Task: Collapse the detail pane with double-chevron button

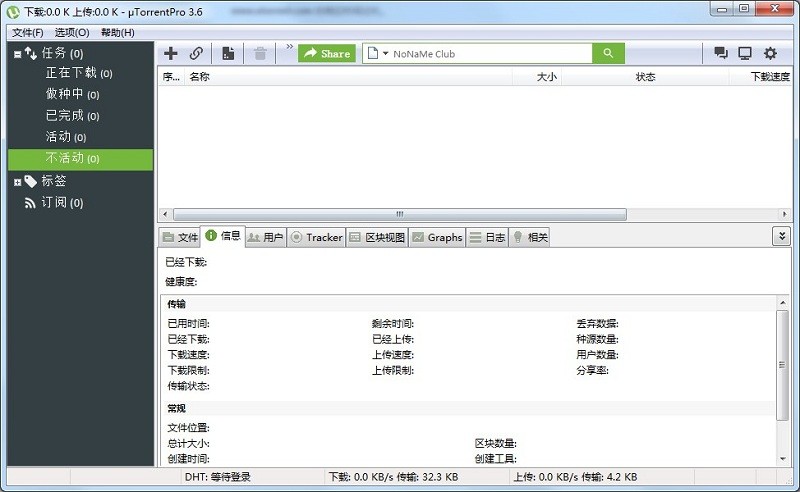Action: click(x=781, y=236)
